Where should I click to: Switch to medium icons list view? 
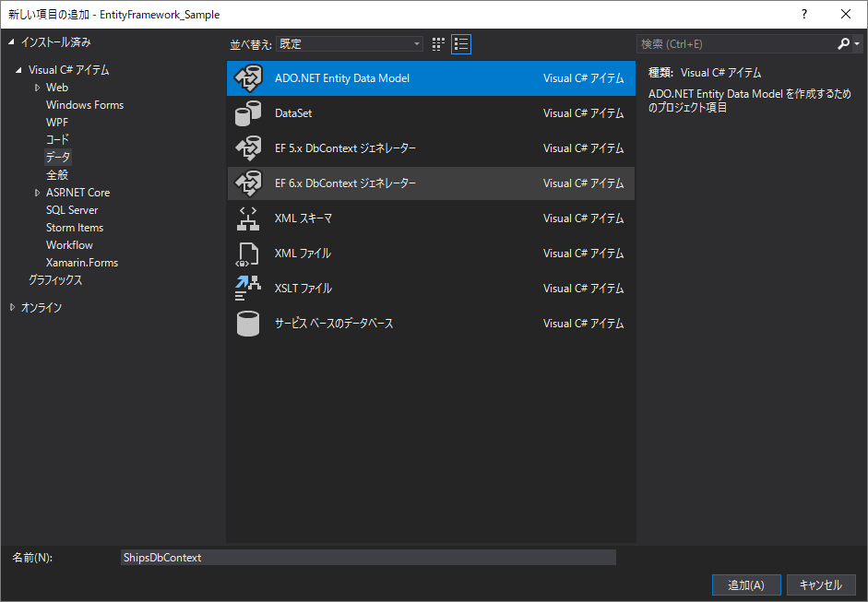click(461, 44)
